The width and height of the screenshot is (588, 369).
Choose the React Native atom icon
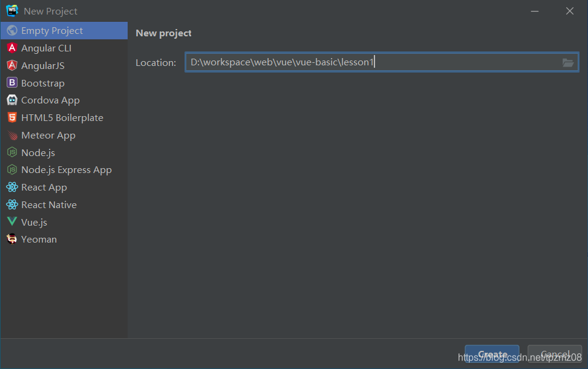12,204
